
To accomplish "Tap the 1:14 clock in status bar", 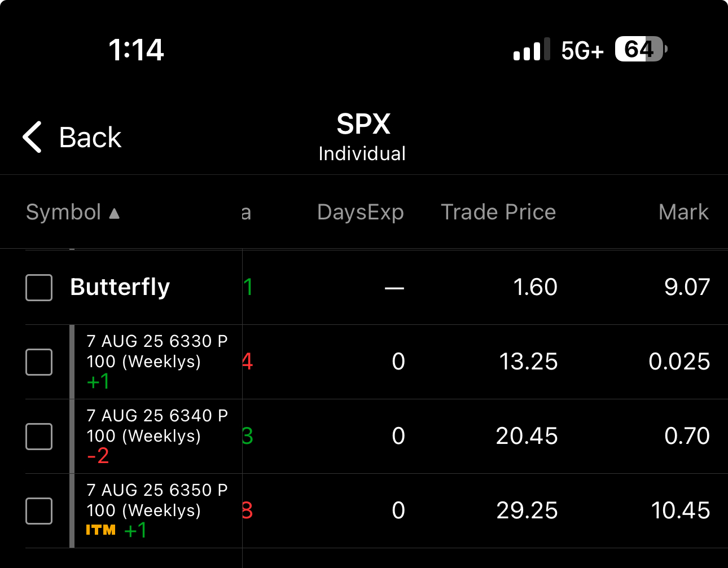I will (136, 50).
